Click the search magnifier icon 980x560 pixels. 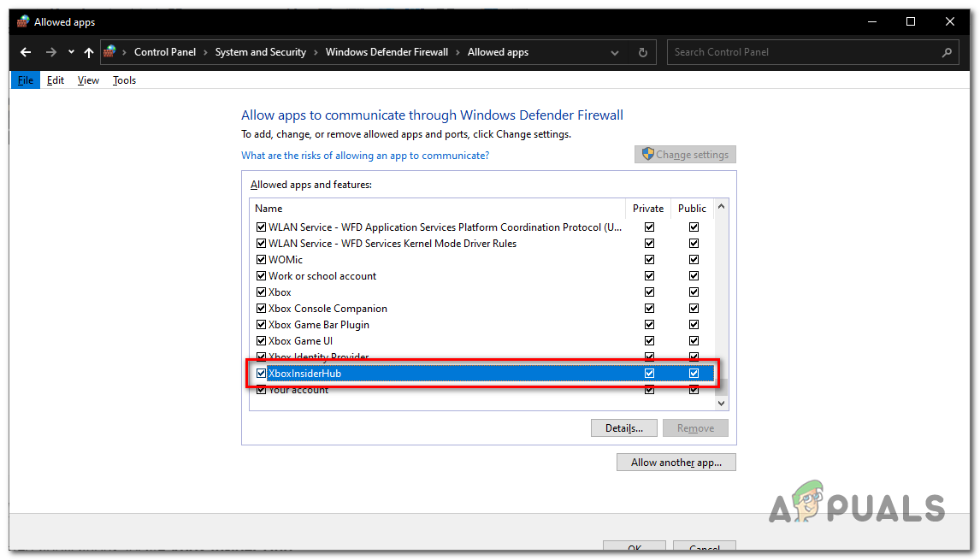point(947,52)
